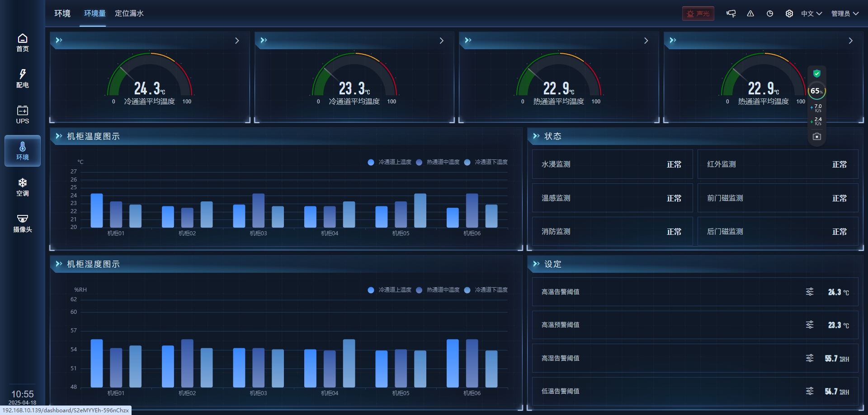Adjust the 高温告警阈值 threshold slider
The image size is (868, 415).
point(810,292)
